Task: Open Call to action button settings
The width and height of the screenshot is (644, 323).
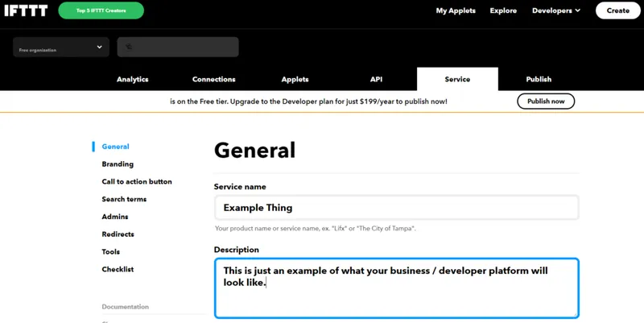Action: pos(137,181)
